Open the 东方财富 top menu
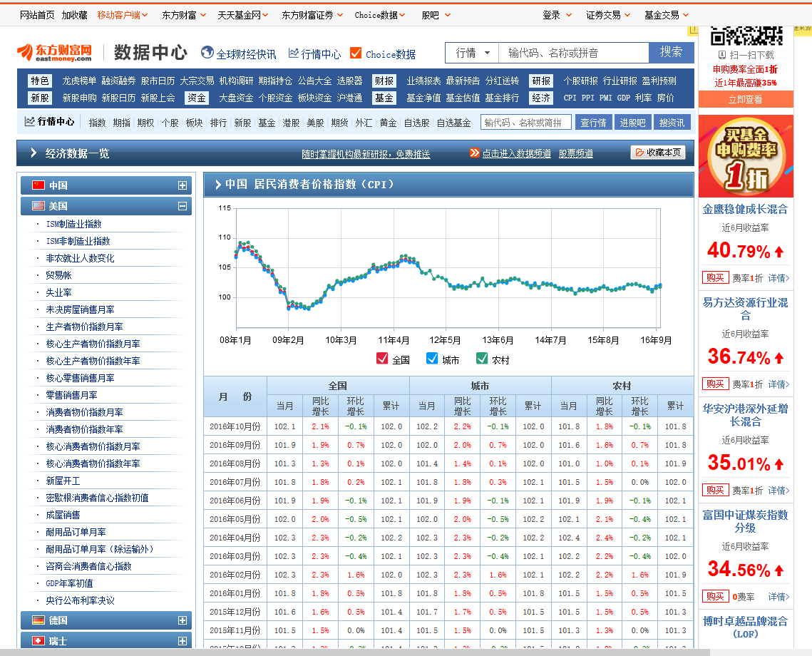Viewport: 812px width, 656px height. click(x=183, y=14)
